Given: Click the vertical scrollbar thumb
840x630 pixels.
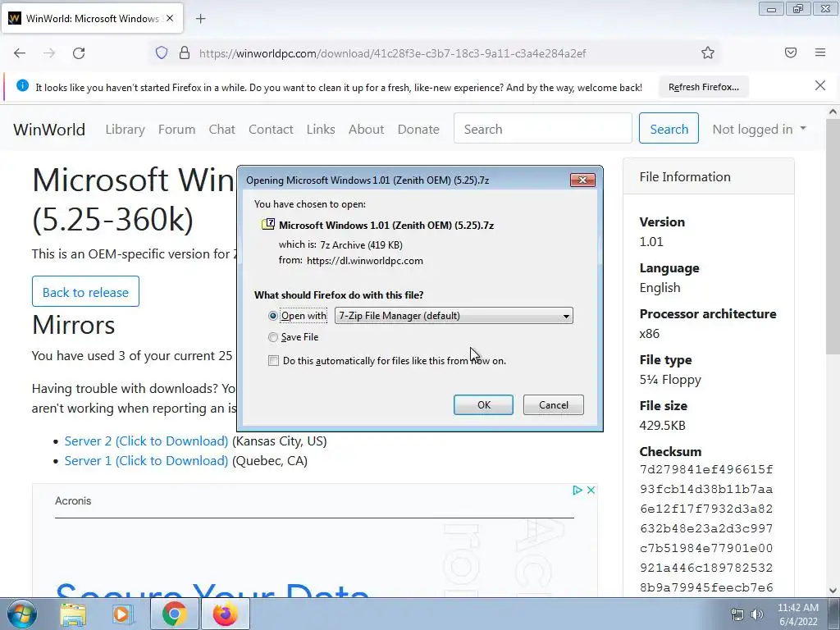Looking at the screenshot, I should tap(833, 236).
